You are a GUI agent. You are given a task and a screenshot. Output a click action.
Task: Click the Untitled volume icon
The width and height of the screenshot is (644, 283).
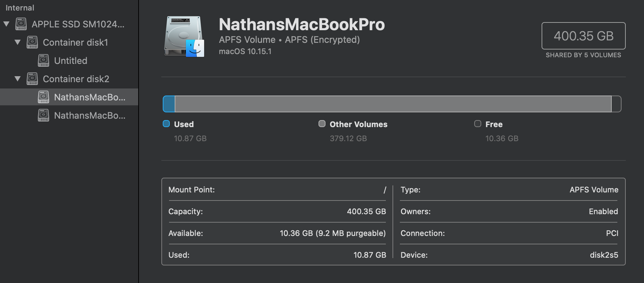(x=43, y=61)
